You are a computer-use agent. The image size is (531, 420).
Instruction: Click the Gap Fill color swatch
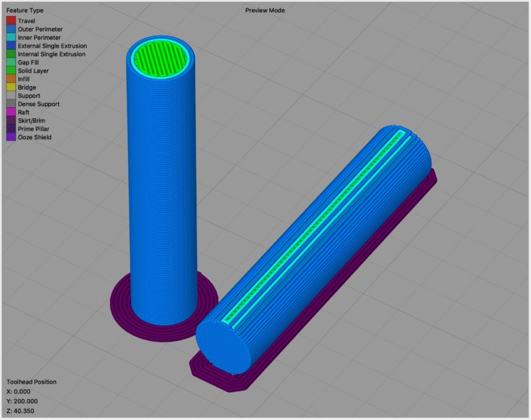point(11,62)
